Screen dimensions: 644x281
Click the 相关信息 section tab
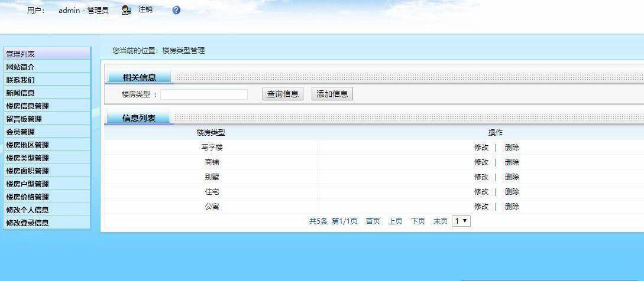click(139, 77)
